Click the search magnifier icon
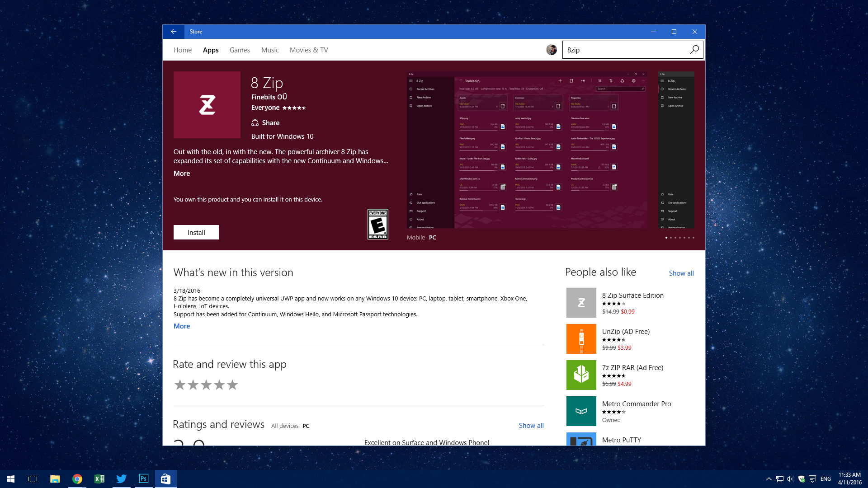 click(694, 50)
